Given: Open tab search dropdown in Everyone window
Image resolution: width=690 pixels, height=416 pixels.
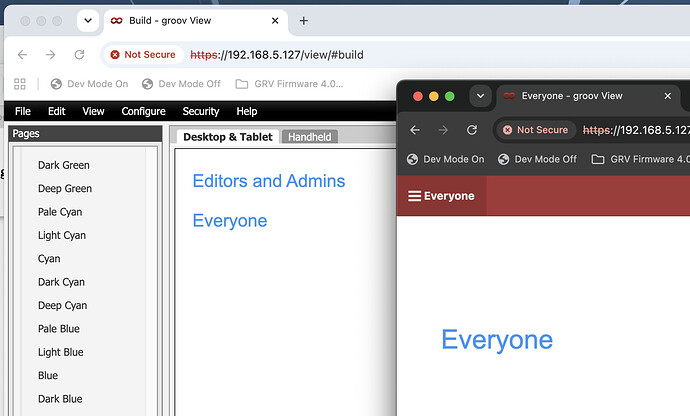Looking at the screenshot, I should tap(480, 96).
